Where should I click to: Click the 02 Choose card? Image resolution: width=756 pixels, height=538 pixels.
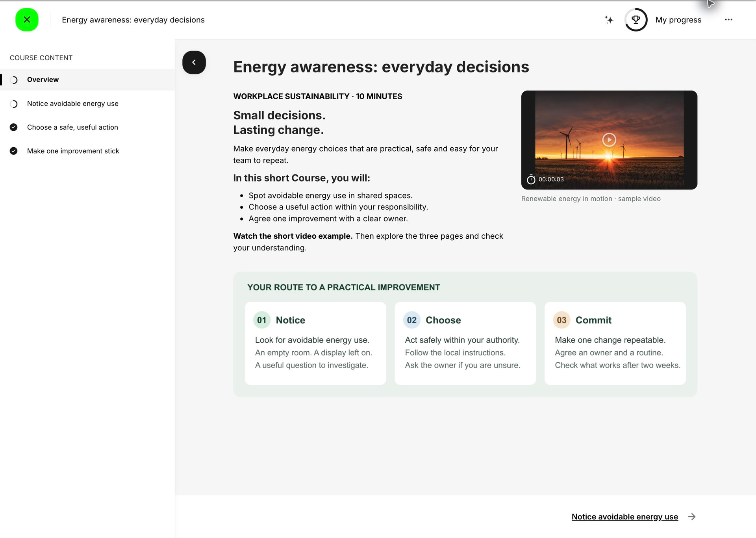click(x=465, y=343)
